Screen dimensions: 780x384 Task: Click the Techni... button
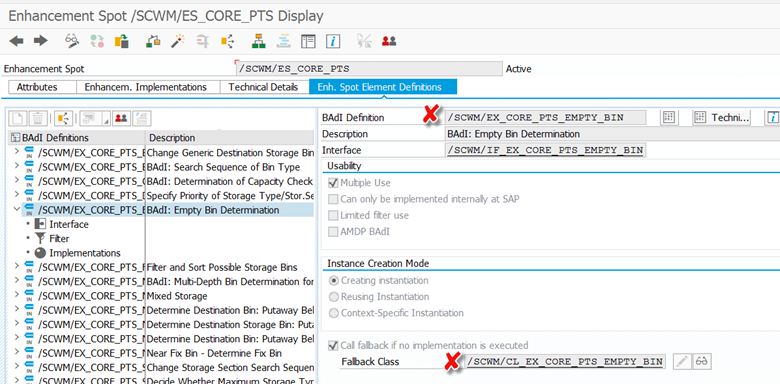pyautogui.click(x=722, y=117)
